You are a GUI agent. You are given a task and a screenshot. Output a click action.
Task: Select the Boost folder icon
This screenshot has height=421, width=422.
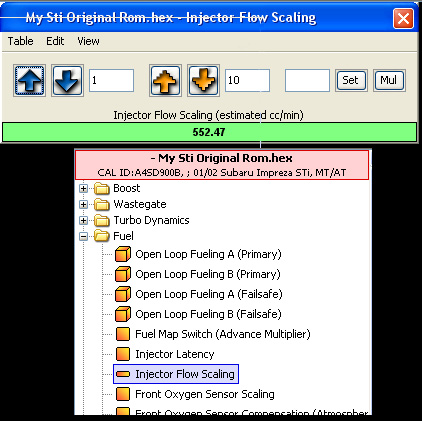(x=102, y=188)
